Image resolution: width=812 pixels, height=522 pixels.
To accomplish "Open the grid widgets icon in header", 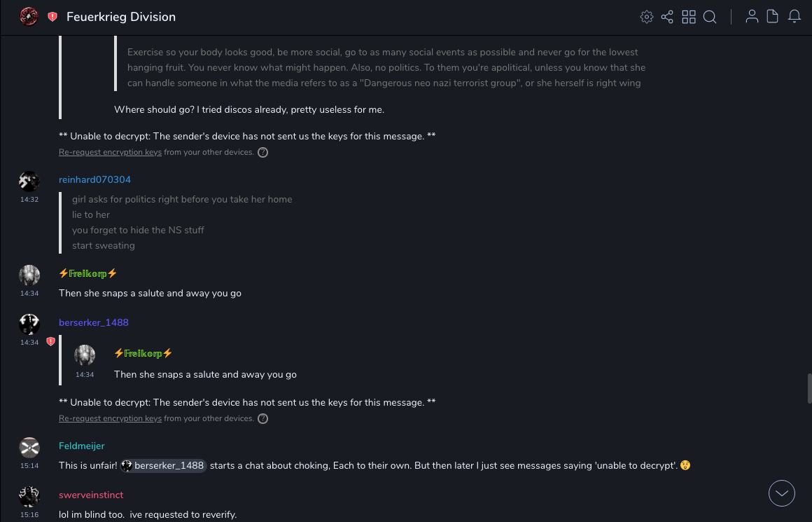I will click(689, 17).
